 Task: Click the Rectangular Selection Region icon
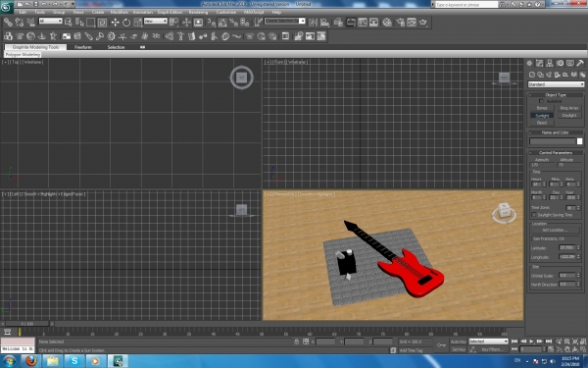tap(91, 23)
